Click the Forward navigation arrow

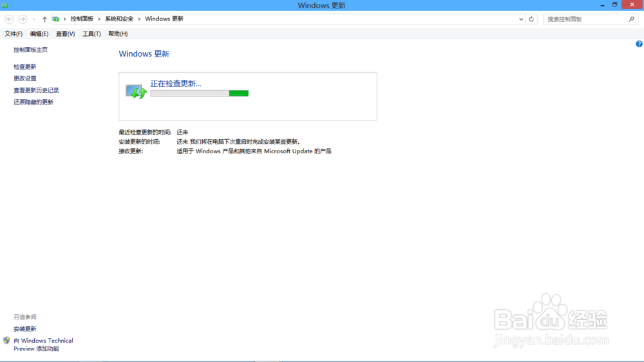[23, 19]
